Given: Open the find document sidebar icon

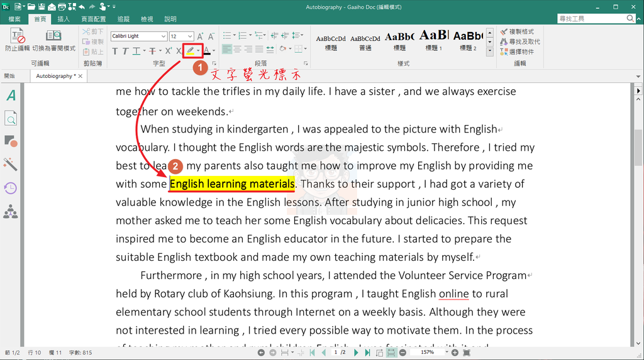Looking at the screenshot, I should pos(11,119).
